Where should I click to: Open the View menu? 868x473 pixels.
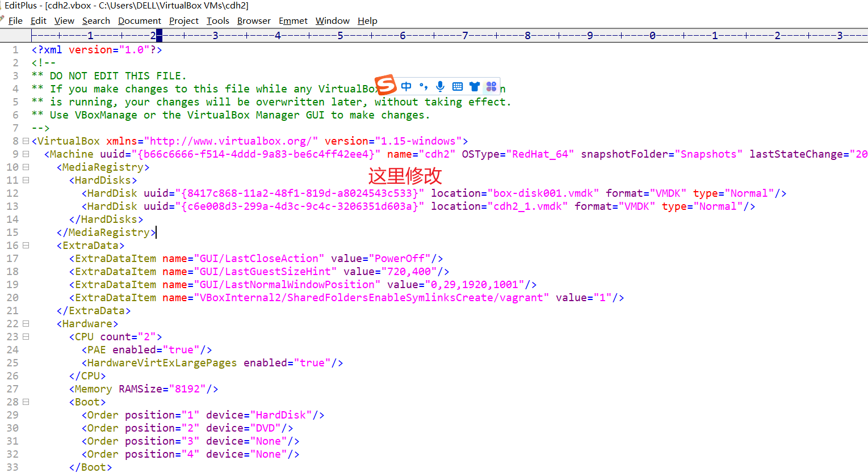pos(64,21)
